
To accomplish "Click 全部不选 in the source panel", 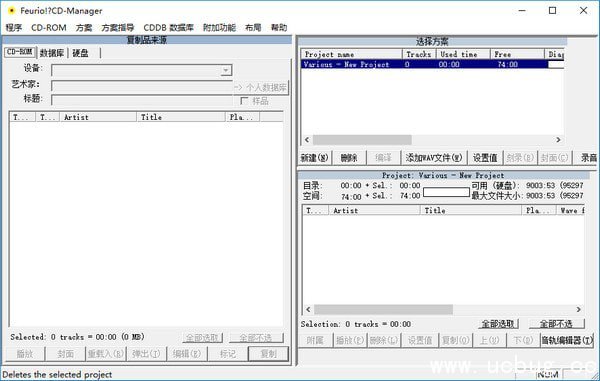I will click(x=256, y=338).
